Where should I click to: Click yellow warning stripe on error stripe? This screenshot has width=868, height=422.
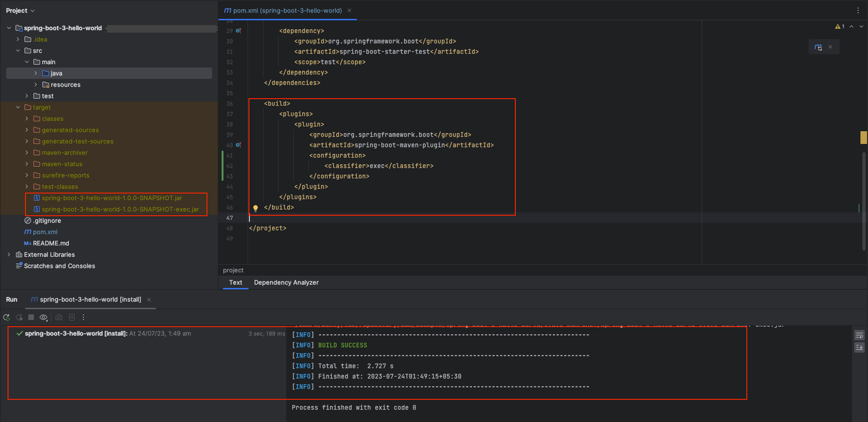point(864,137)
